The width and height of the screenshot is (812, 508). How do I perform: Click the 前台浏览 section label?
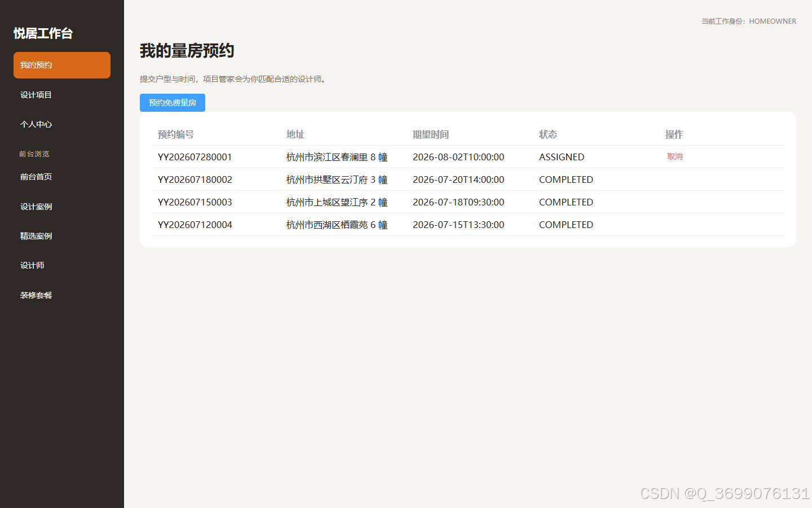[34, 154]
